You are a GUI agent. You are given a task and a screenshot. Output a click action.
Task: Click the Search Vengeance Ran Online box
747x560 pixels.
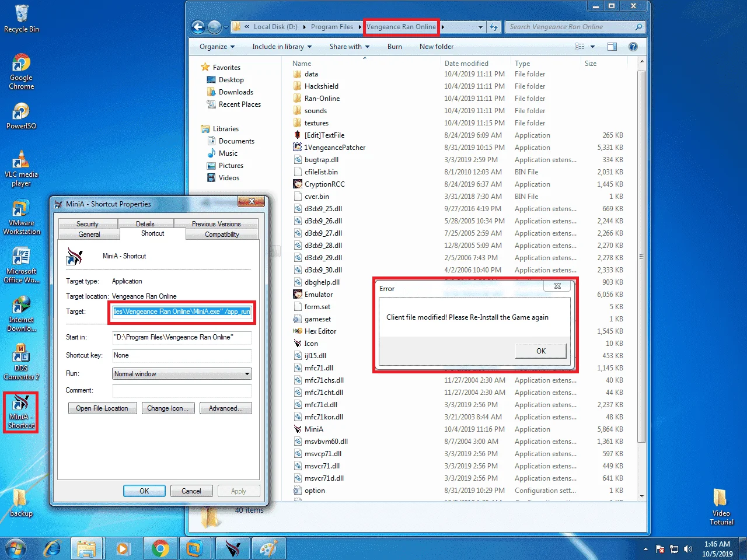click(574, 27)
